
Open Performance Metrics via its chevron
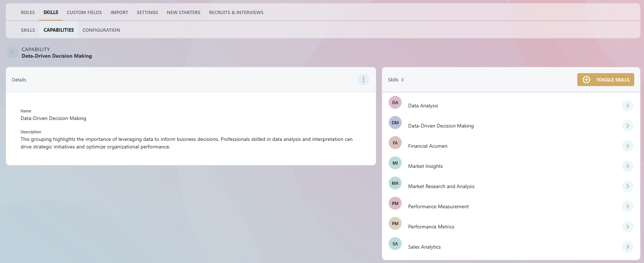[628, 227]
